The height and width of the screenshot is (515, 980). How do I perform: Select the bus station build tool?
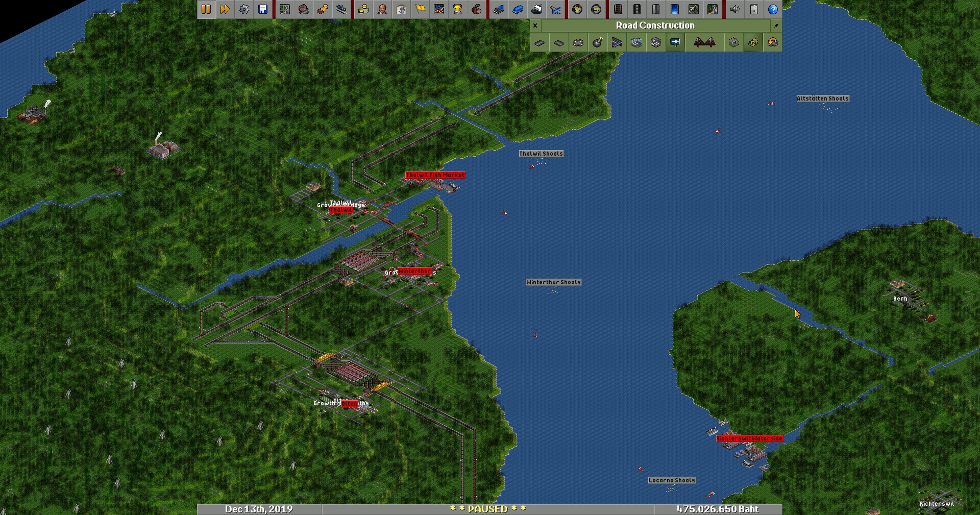[636, 43]
